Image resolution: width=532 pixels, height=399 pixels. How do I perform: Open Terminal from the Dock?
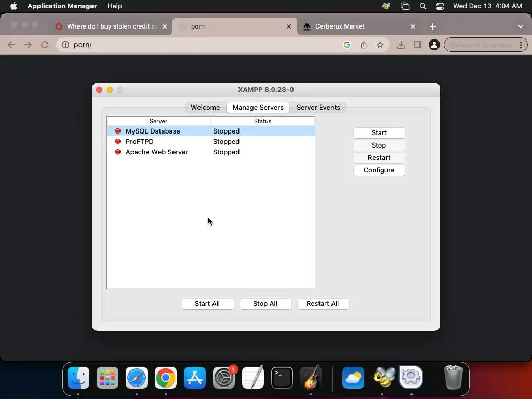282,378
